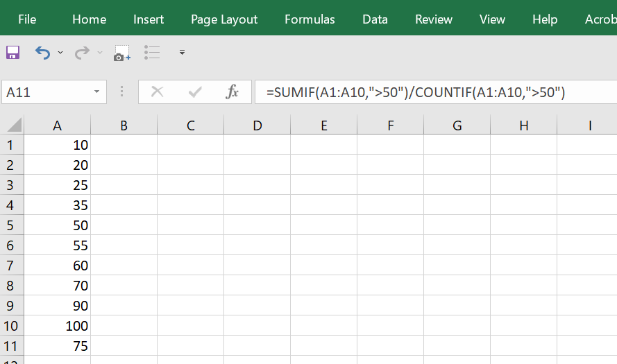Select row 7 header
Screen dimensions: 617x364
point(12,266)
